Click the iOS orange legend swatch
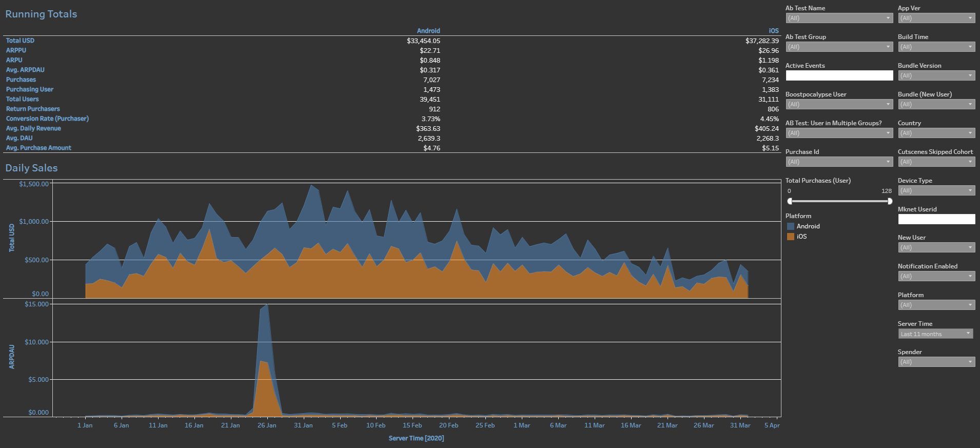980x448 pixels. point(791,237)
